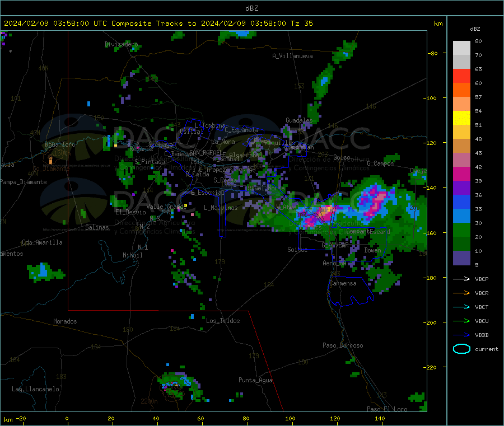The width and height of the screenshot is (504, 426).
Task: Click the 'Carmensa' place label
Action: [x=343, y=283]
